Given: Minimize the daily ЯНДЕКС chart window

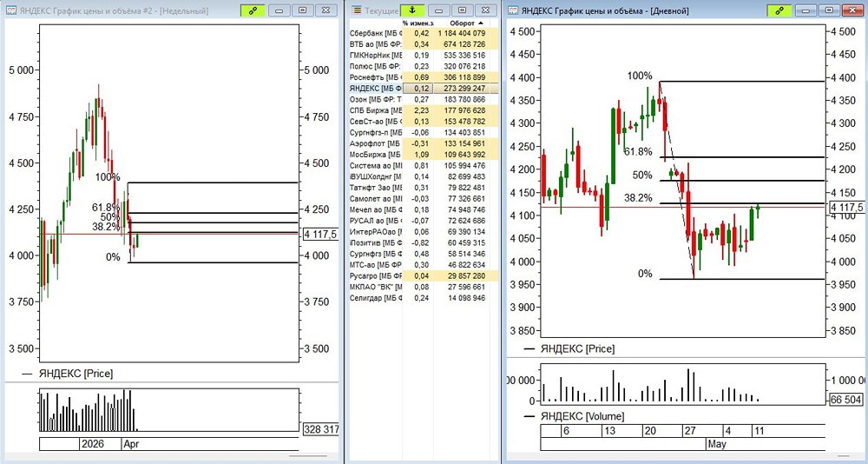Looking at the screenshot, I should coord(806,10).
